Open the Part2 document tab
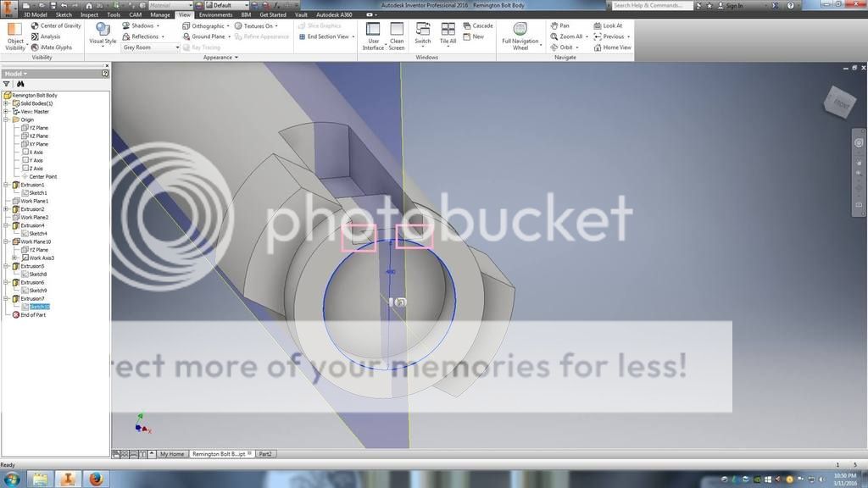This screenshot has width=868, height=488. point(265,454)
